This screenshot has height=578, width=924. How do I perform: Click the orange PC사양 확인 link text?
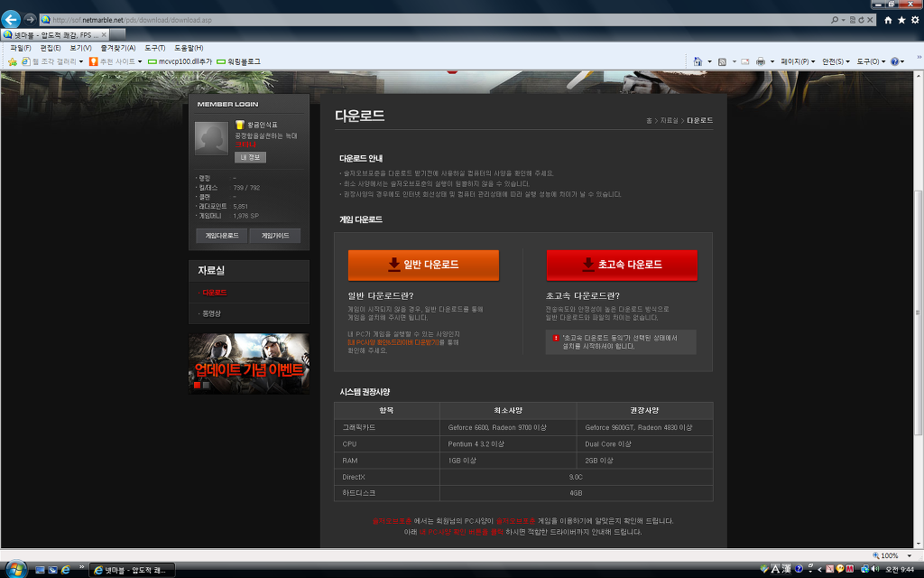[393, 342]
